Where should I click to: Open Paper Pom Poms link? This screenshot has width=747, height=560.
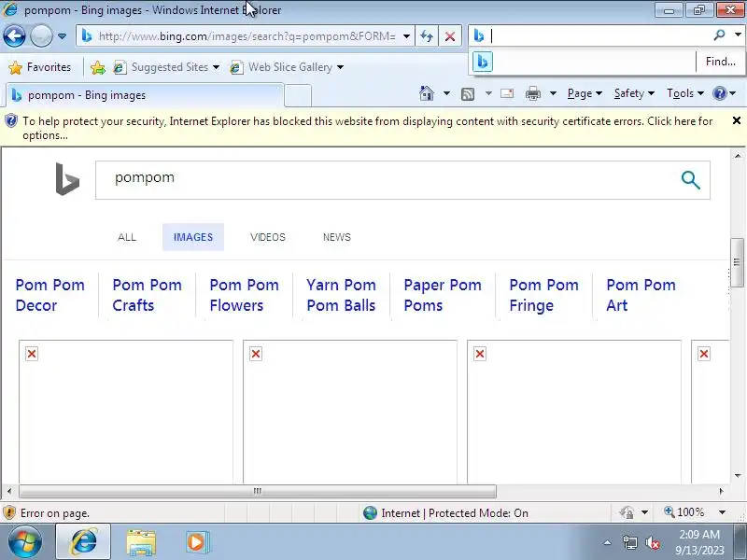coord(443,295)
